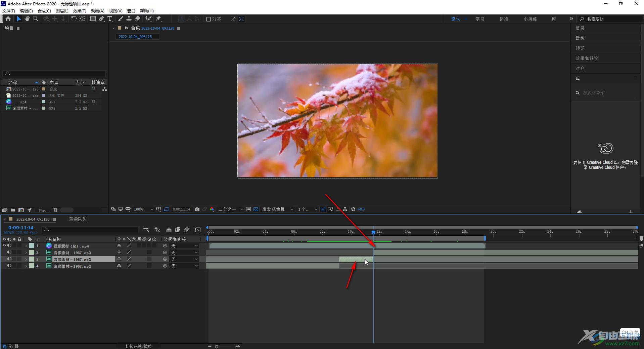Open the 预览 panel
This screenshot has width=644, height=349.
(580, 48)
